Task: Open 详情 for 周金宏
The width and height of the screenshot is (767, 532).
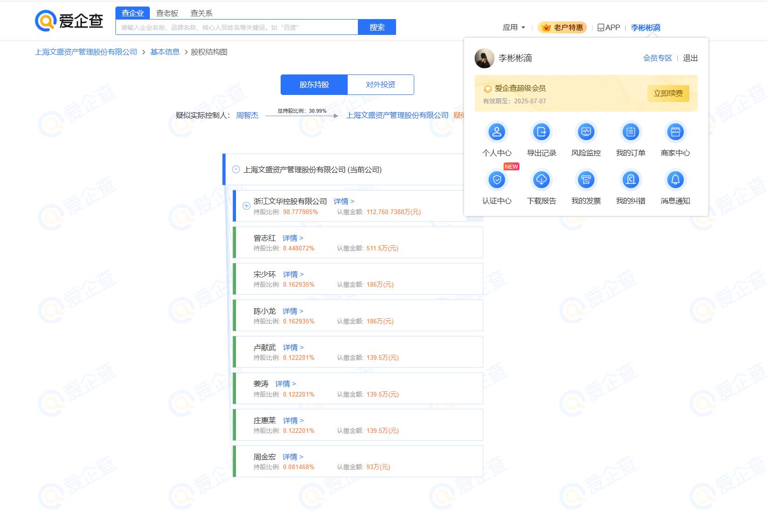Action: coord(293,457)
